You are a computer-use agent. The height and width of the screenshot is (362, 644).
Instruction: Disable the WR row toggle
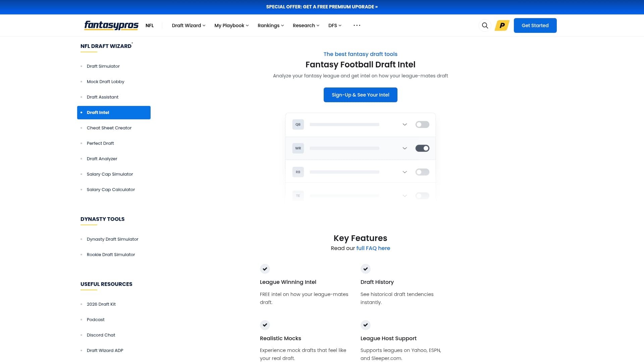click(x=422, y=148)
